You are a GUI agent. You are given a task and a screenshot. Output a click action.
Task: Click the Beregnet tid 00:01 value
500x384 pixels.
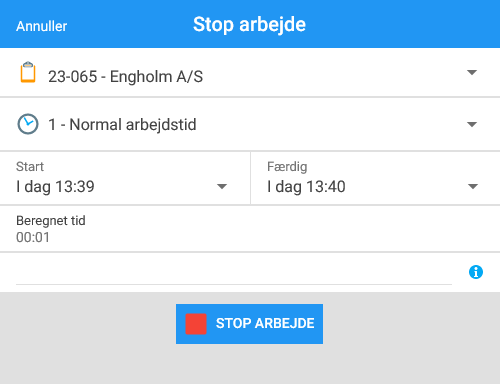tap(33, 237)
